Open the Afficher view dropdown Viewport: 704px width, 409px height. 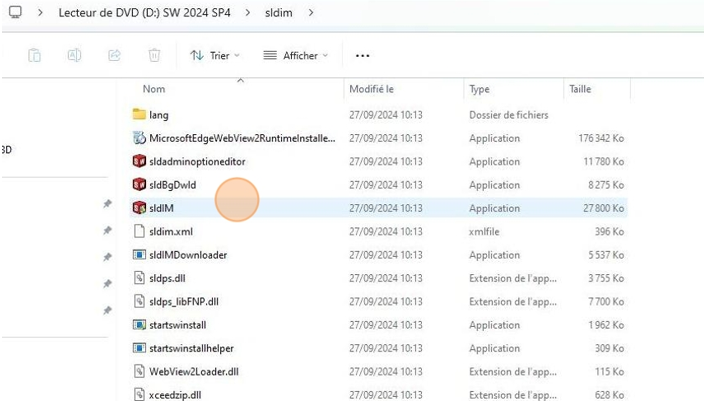tap(295, 56)
